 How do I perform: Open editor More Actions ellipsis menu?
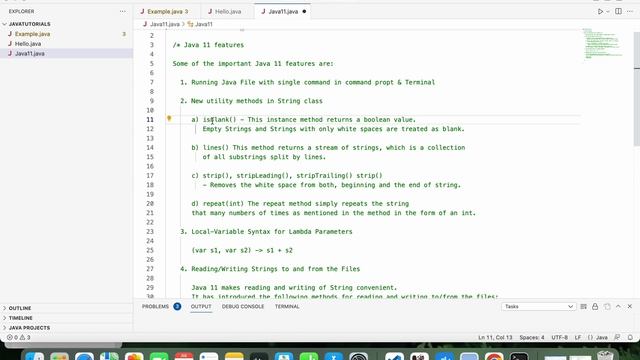coord(630,11)
